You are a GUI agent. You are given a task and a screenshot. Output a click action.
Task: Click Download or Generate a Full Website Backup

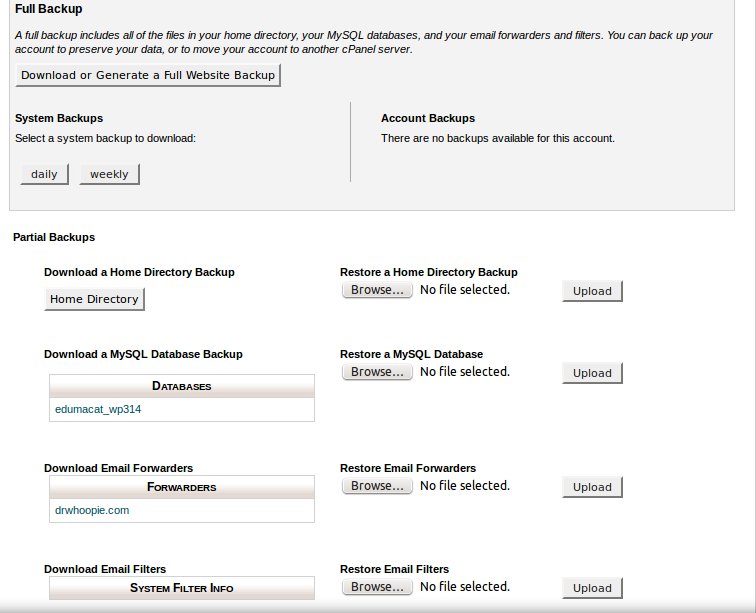(x=148, y=75)
